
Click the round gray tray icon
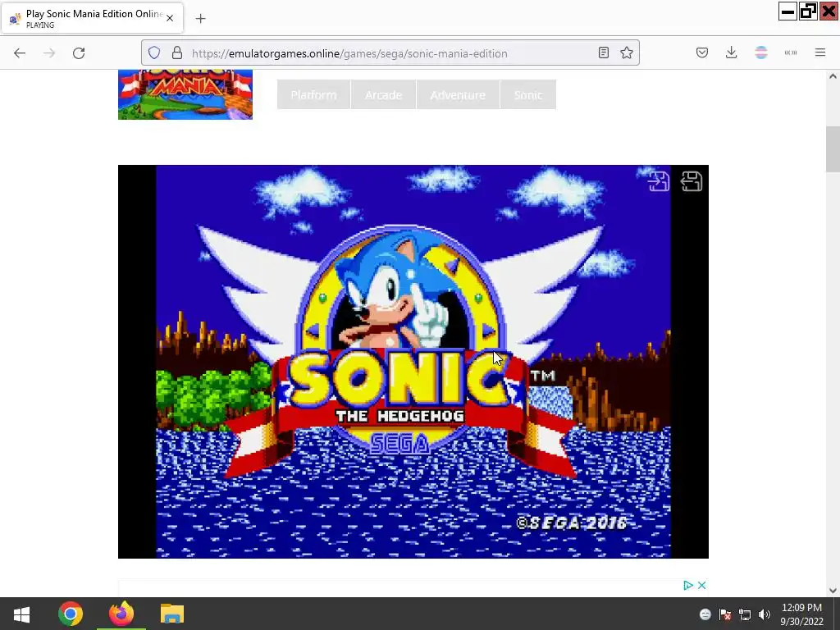pyautogui.click(x=705, y=614)
